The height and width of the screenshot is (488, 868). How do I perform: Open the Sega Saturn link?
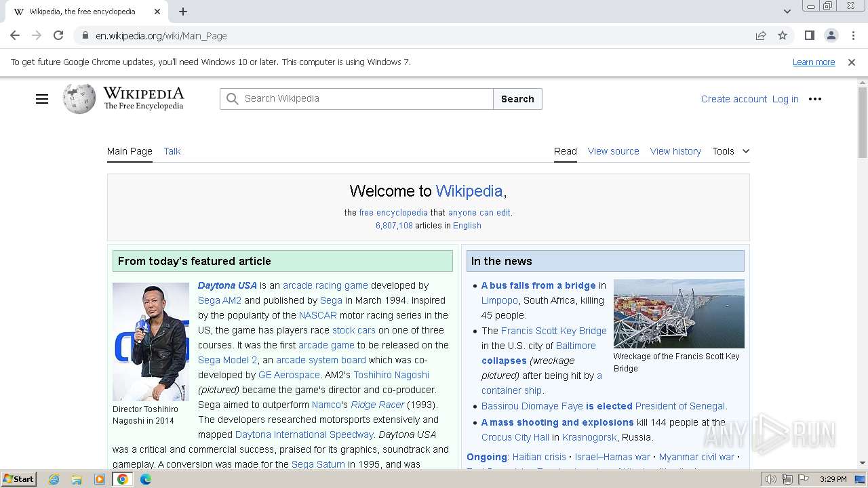pyautogui.click(x=318, y=464)
